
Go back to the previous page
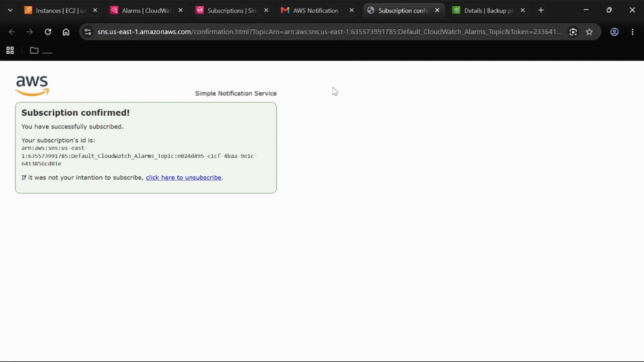click(12, 32)
